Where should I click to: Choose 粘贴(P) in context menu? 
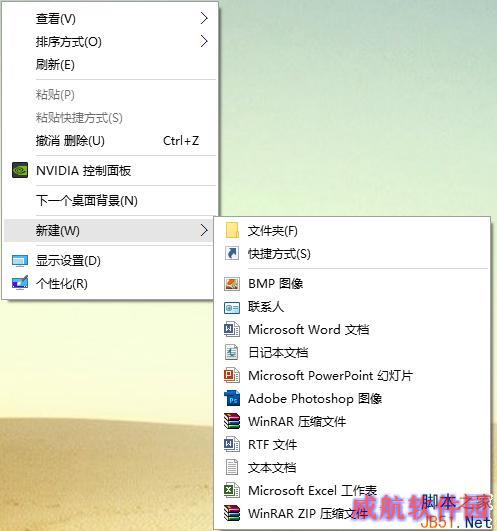tap(109, 94)
